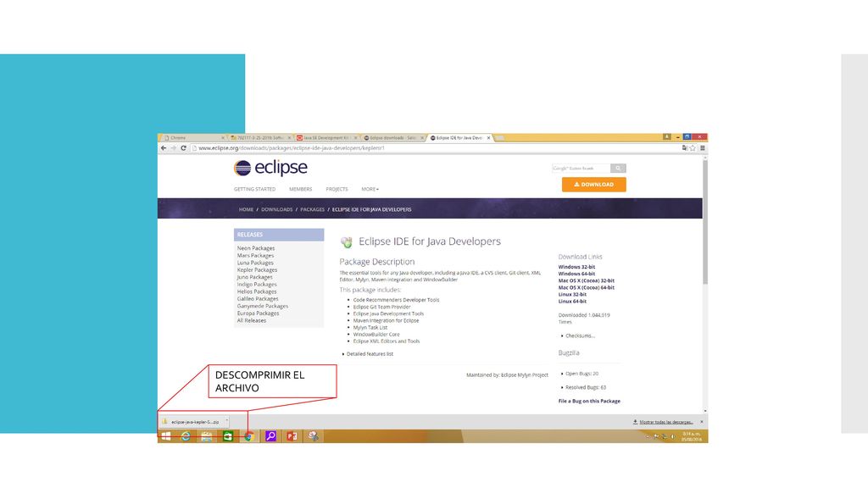Click the last taskbar application icon
Image resolution: width=868 pixels, height=488 pixels.
(x=314, y=436)
